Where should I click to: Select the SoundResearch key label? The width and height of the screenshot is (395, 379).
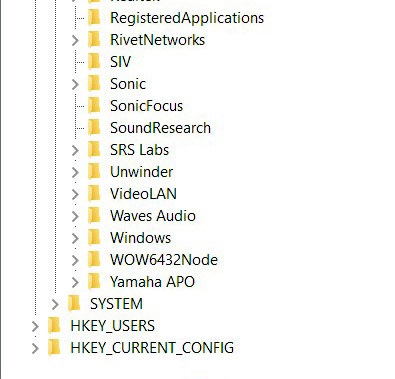pyautogui.click(x=160, y=128)
